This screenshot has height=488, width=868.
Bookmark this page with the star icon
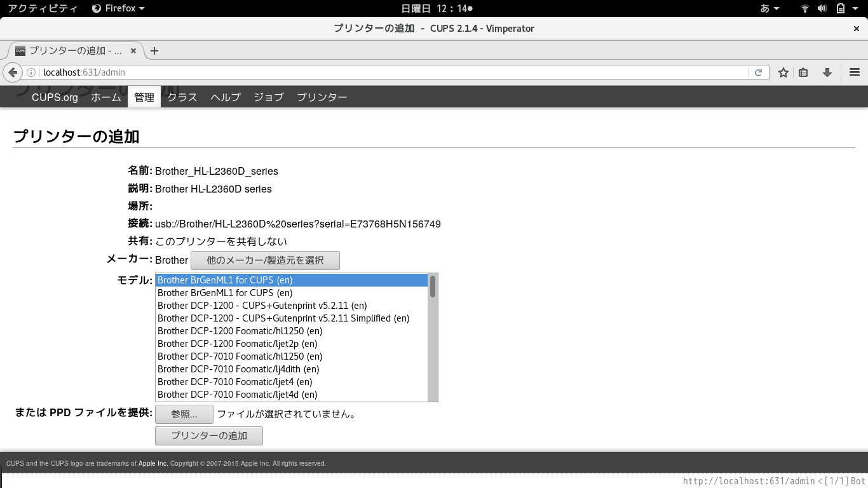783,72
